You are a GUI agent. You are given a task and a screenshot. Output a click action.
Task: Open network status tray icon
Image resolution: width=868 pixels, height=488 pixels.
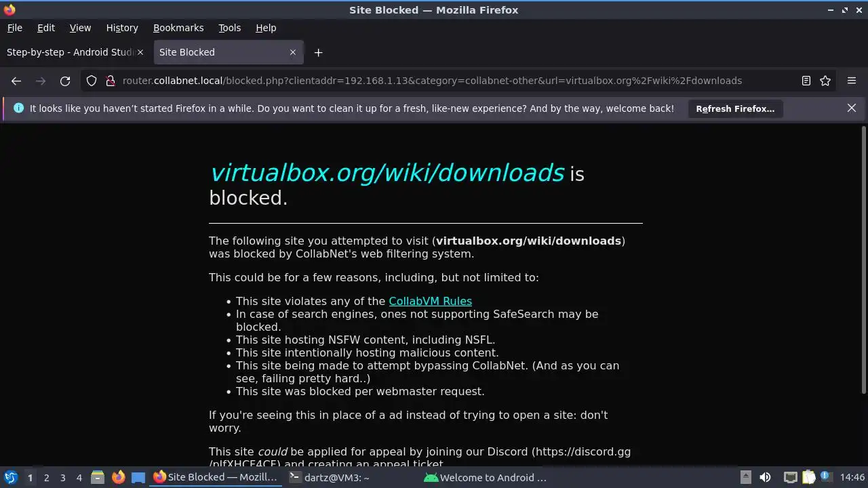pyautogui.click(x=790, y=477)
